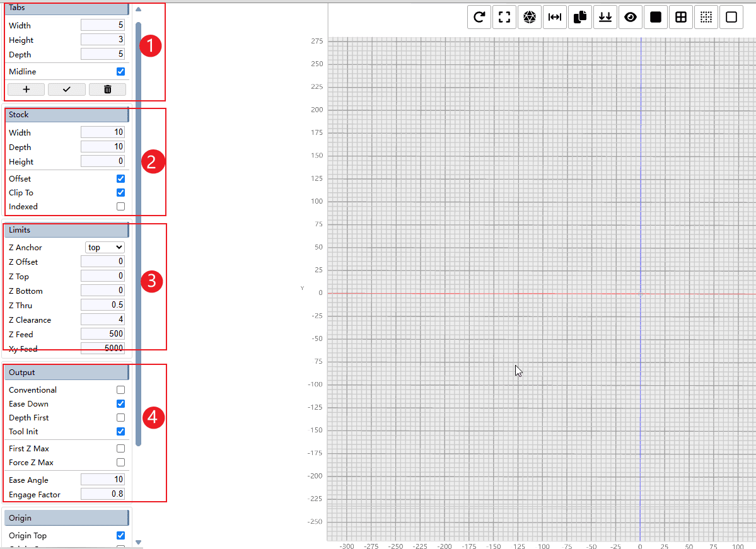Collapse the Limits section header

point(66,230)
